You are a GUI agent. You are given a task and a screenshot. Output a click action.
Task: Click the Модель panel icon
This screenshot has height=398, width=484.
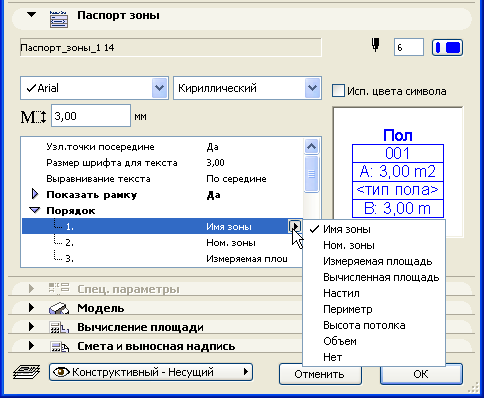59,308
